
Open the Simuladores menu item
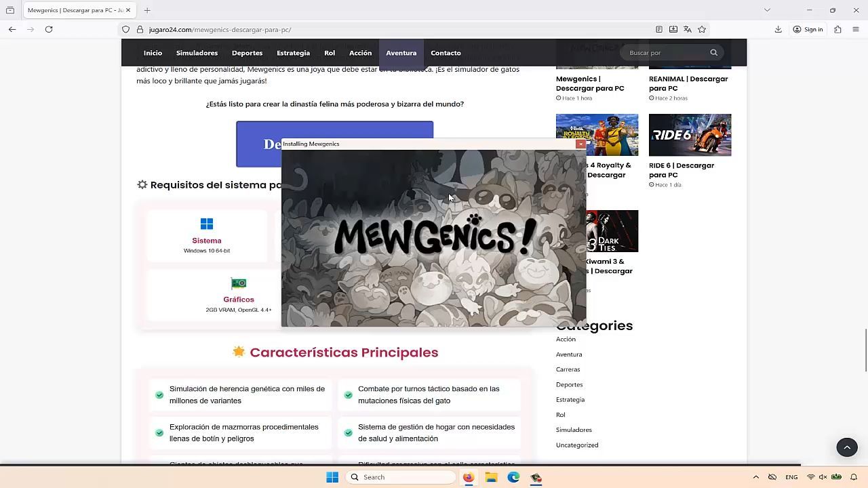[197, 53]
